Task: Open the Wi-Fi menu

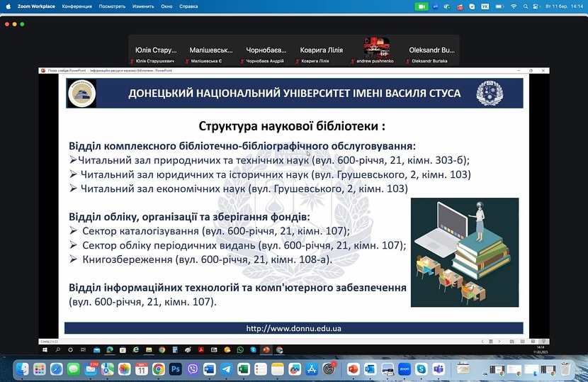Action: tap(514, 6)
